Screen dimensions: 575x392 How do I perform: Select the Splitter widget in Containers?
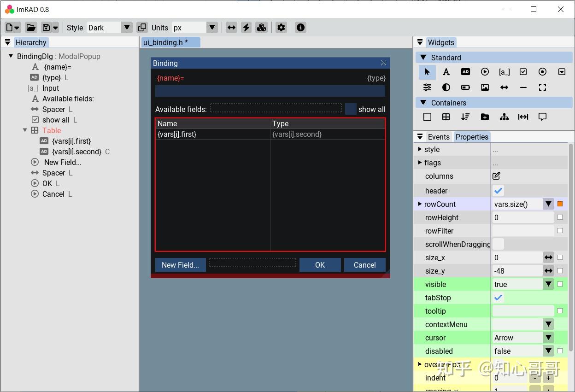523,117
